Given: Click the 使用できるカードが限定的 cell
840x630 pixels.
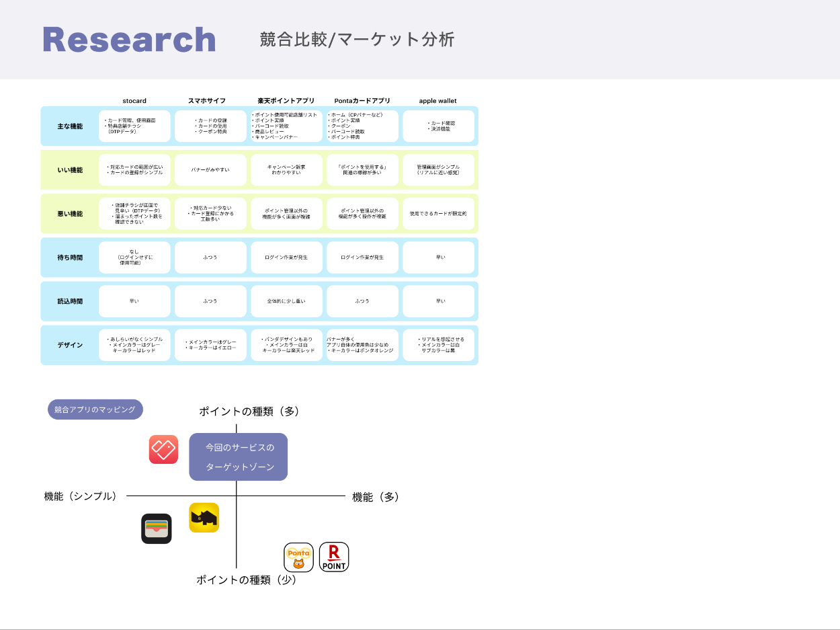Looking at the screenshot, I should (438, 214).
